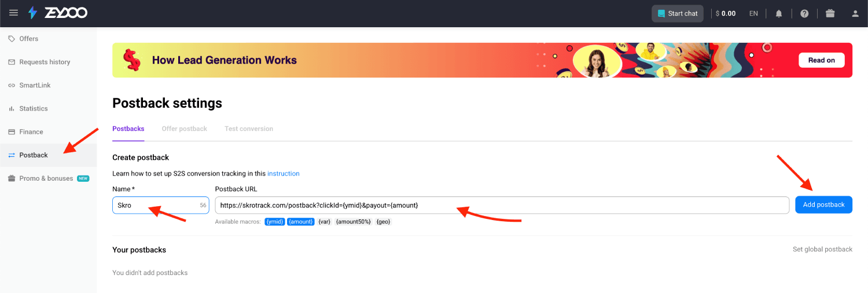Switch to the Postbacks tab

128,129
